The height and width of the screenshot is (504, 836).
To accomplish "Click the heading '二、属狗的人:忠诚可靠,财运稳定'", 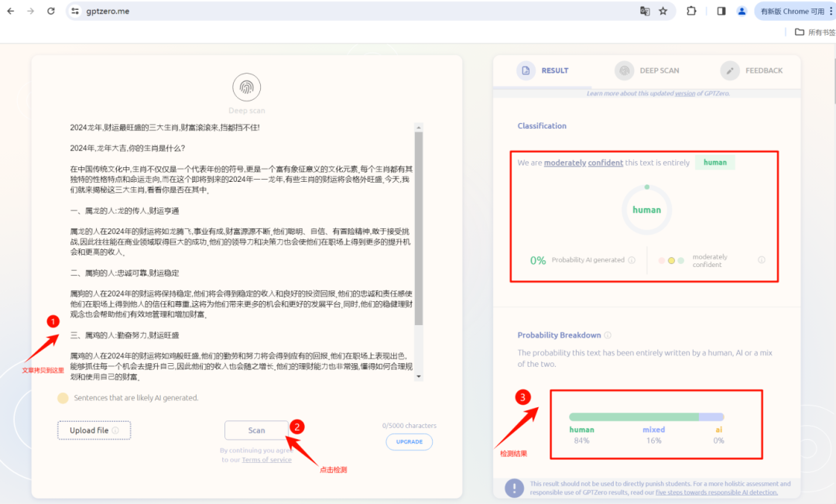I will (124, 273).
